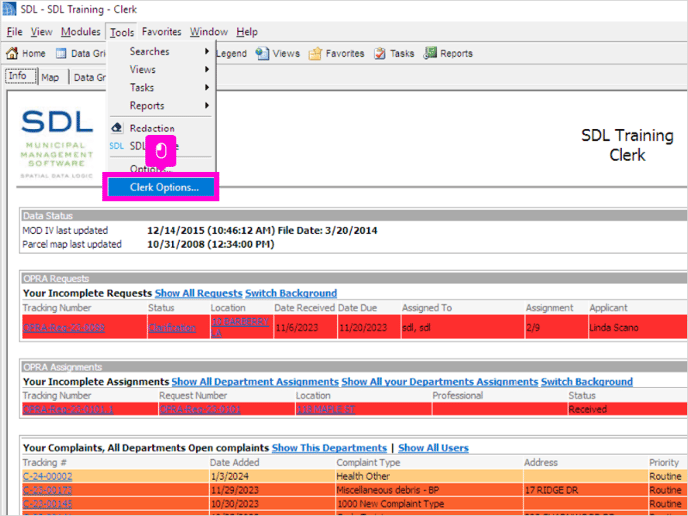Switch to the Map tab
Viewport: 688px width, 516px height.
pos(50,77)
